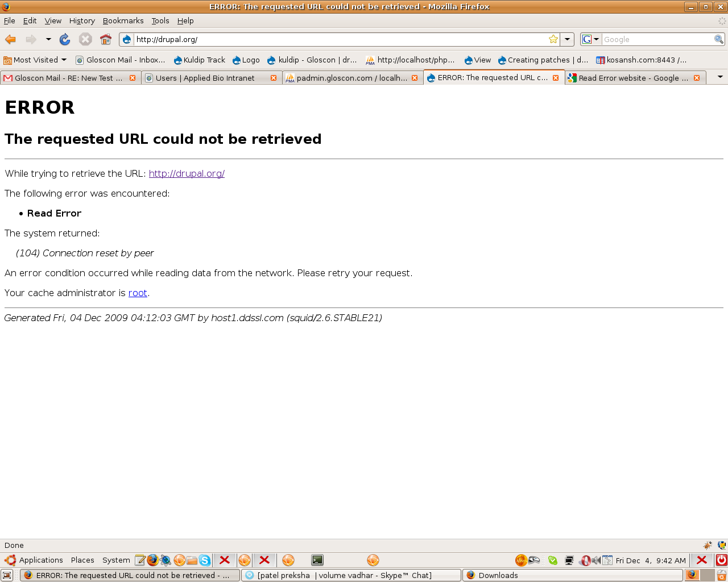The image size is (728, 582).
Task: Open the kuldip - Gloscon bookmark
Action: [312, 60]
